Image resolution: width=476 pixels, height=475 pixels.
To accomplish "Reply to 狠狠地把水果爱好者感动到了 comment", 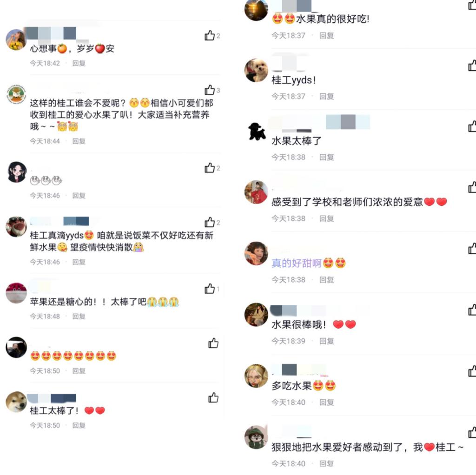I will 327,463.
